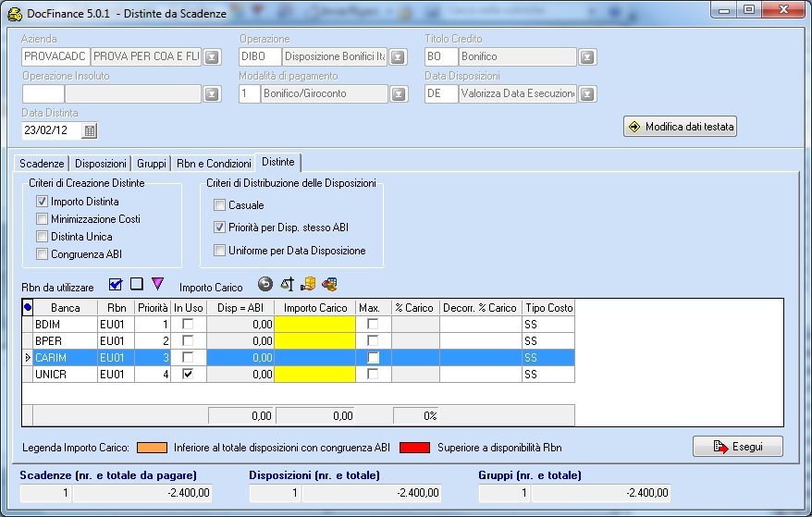
Task: Click the Esegui button
Action: (737, 446)
